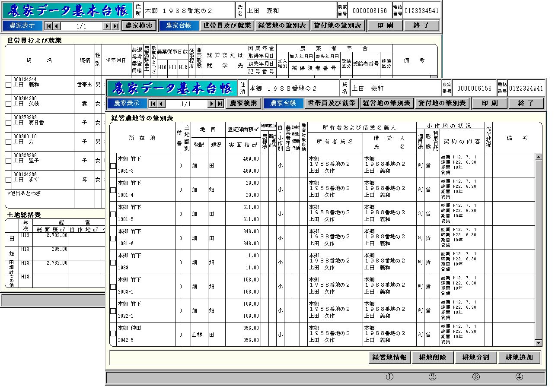The image size is (555, 392).
Task: Click phone number field 0123334541 in back window
Action: [421, 10]
